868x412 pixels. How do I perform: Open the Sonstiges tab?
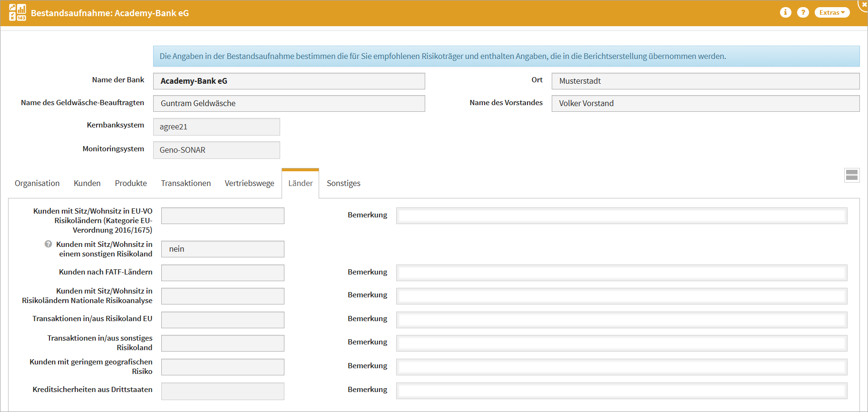[343, 183]
